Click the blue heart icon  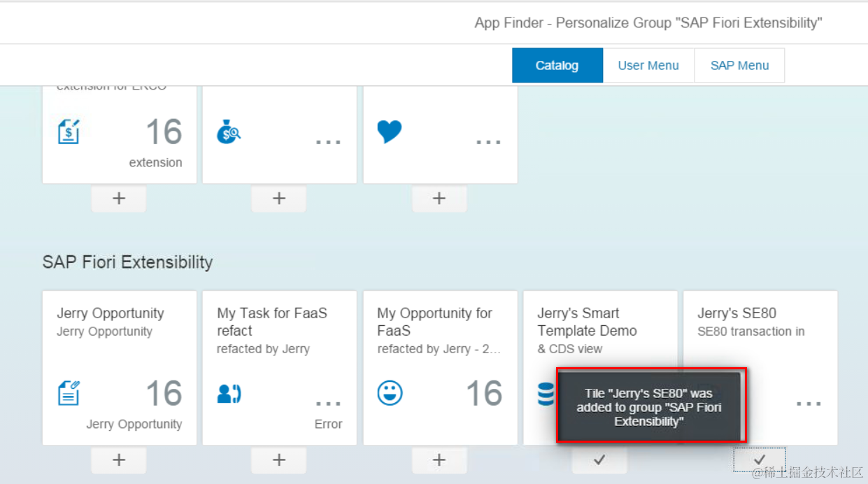(390, 131)
